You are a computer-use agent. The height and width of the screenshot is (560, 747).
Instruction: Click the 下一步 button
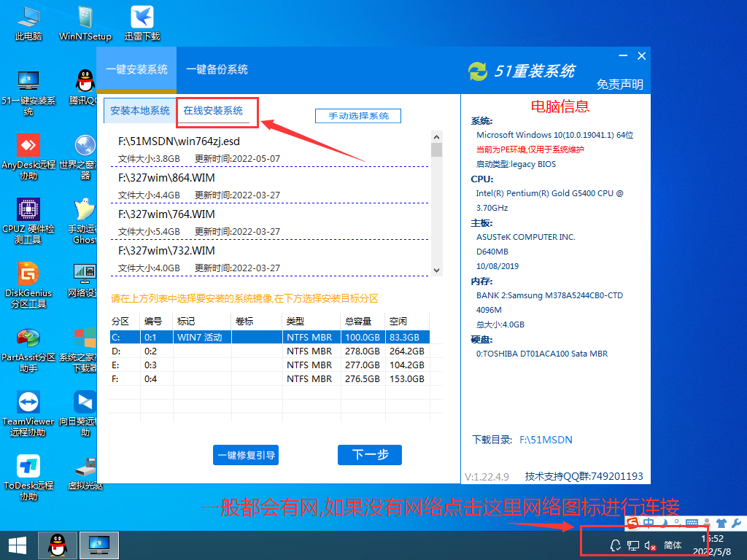click(369, 454)
